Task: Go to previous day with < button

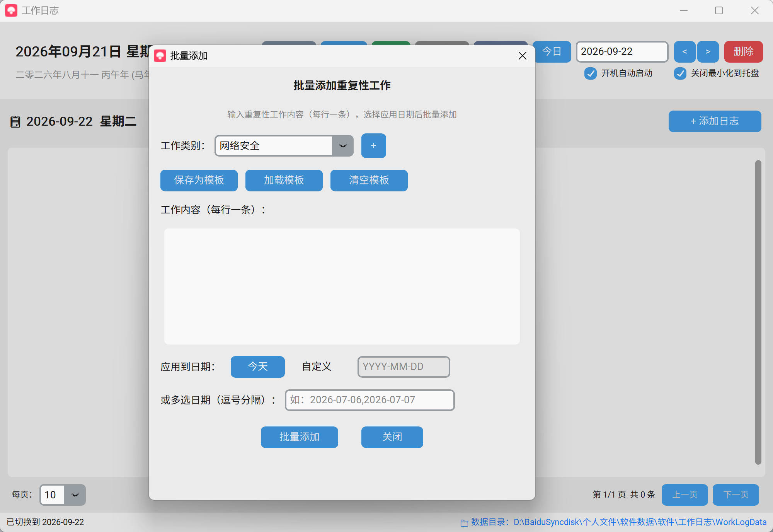Action: point(684,51)
